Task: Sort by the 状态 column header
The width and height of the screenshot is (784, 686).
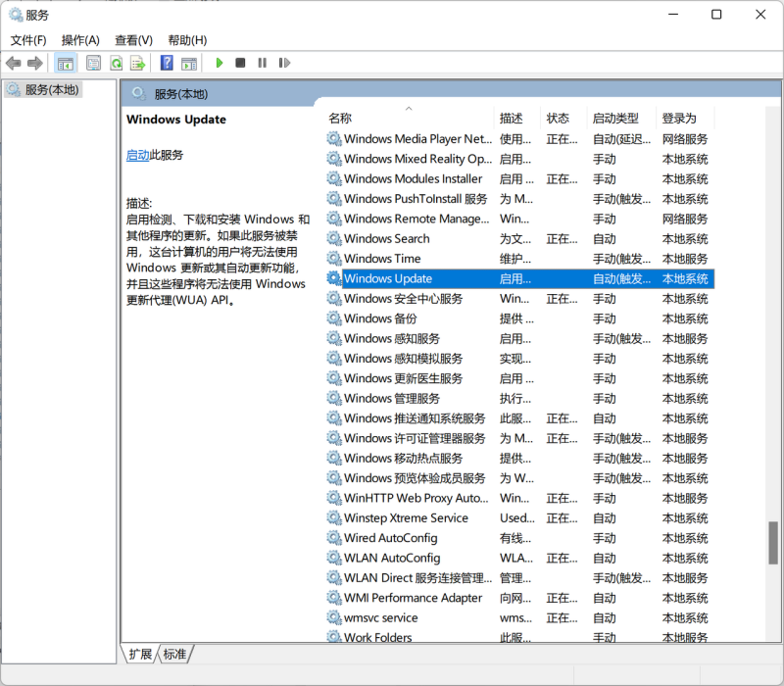Action: point(563,119)
